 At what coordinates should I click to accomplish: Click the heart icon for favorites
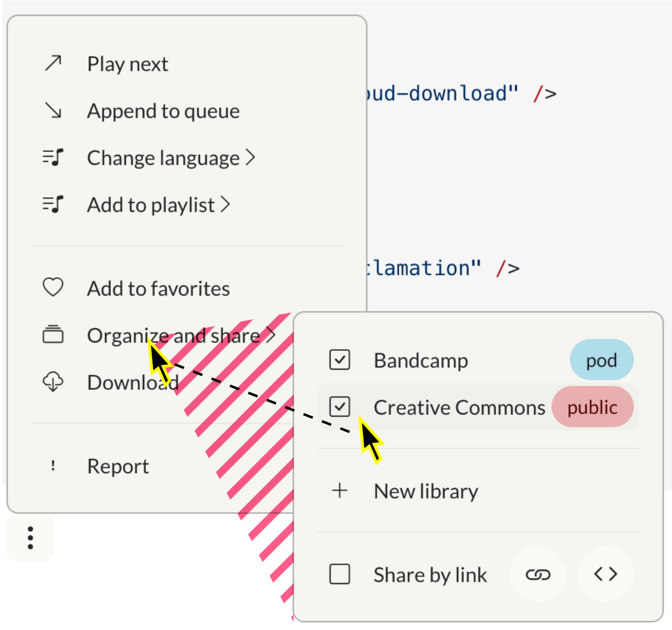click(x=53, y=288)
